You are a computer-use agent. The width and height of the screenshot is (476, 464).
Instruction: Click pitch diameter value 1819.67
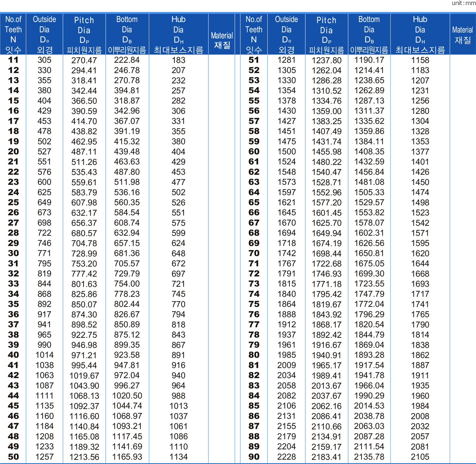pyautogui.click(x=327, y=304)
